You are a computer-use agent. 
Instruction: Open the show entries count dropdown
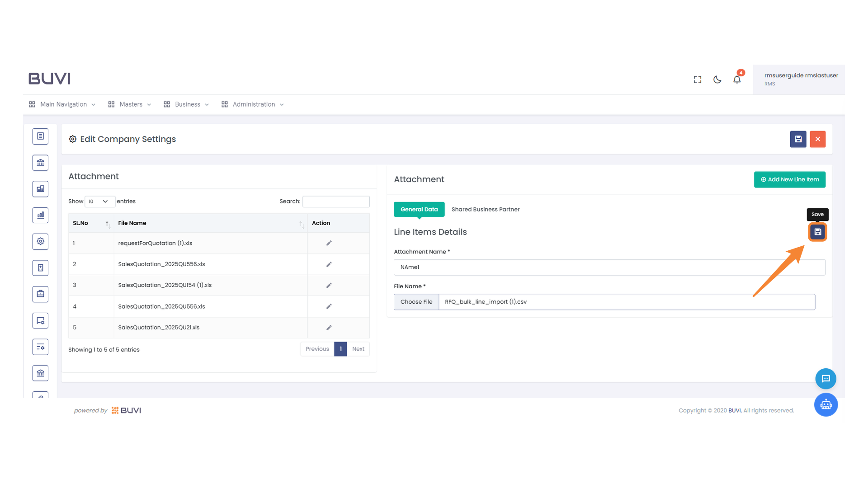[x=99, y=202]
